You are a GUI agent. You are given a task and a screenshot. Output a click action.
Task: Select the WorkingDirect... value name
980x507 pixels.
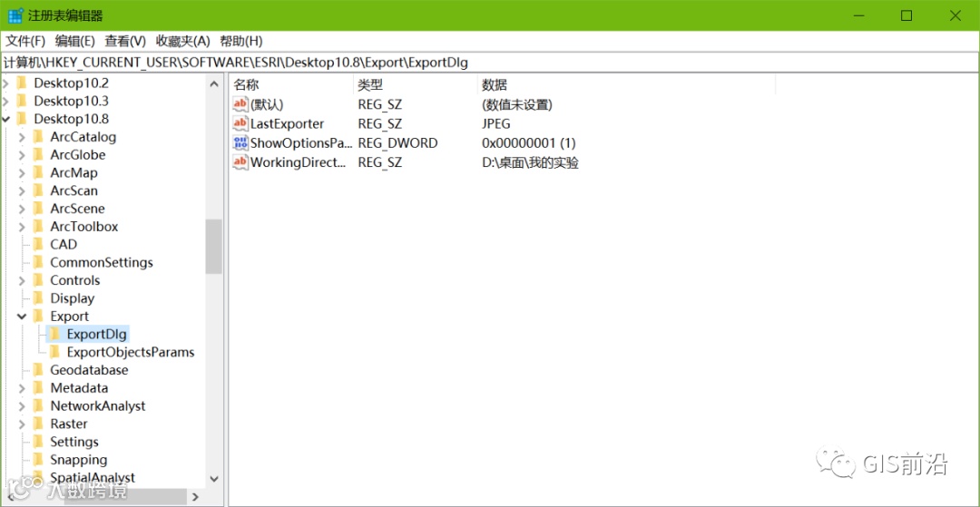tap(299, 163)
